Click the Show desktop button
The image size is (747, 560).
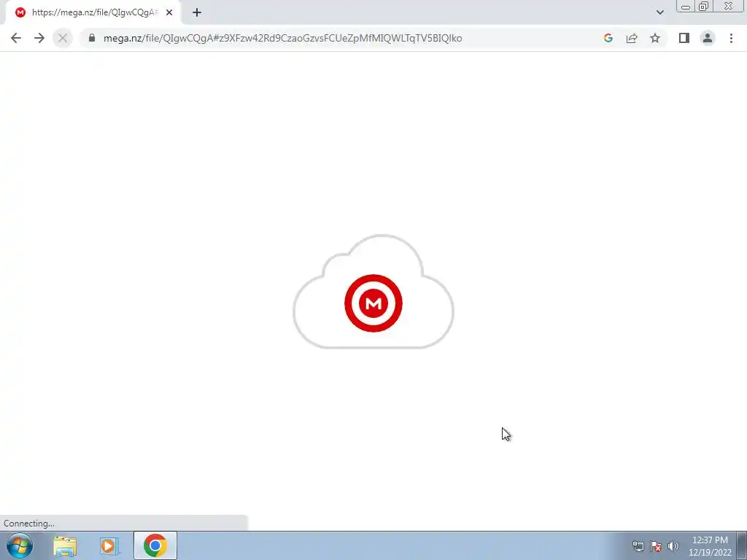pyautogui.click(x=742, y=545)
